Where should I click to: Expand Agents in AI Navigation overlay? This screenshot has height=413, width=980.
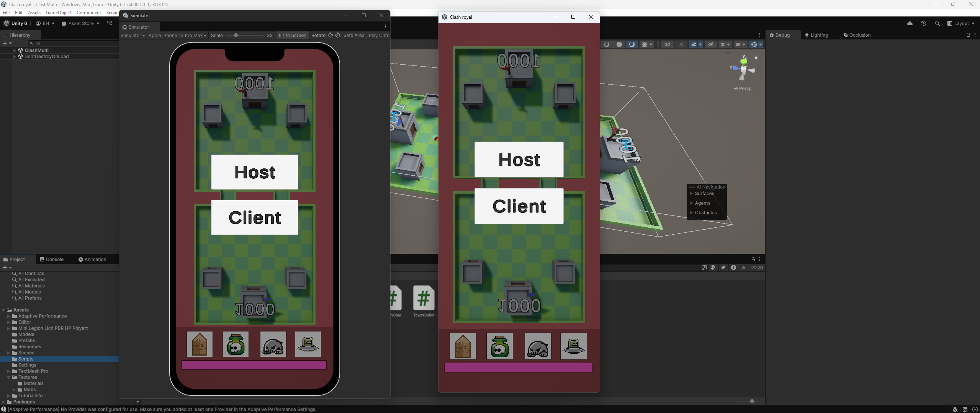click(692, 203)
